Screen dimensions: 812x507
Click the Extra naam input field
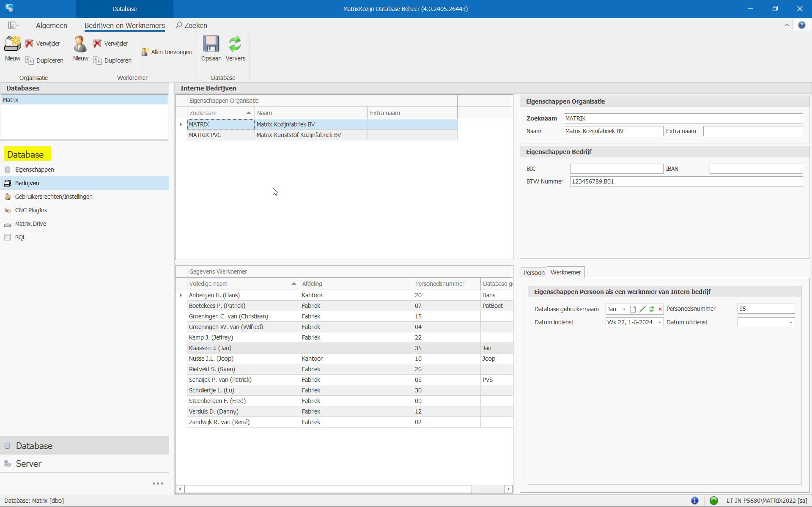click(x=753, y=131)
